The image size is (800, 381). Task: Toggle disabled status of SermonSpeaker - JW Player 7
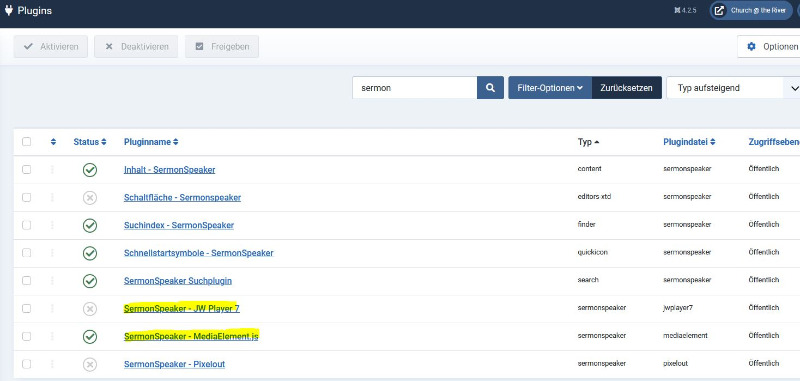pos(90,309)
